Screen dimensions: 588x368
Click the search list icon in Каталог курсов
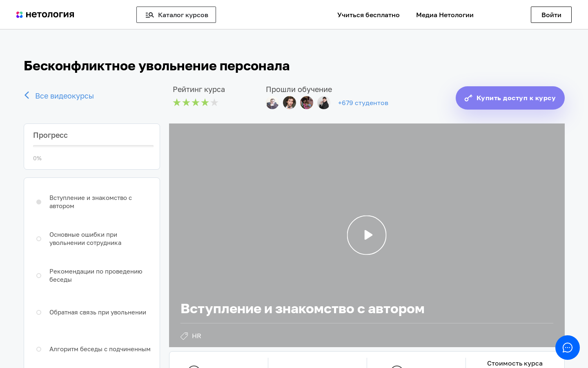pyautogui.click(x=149, y=15)
